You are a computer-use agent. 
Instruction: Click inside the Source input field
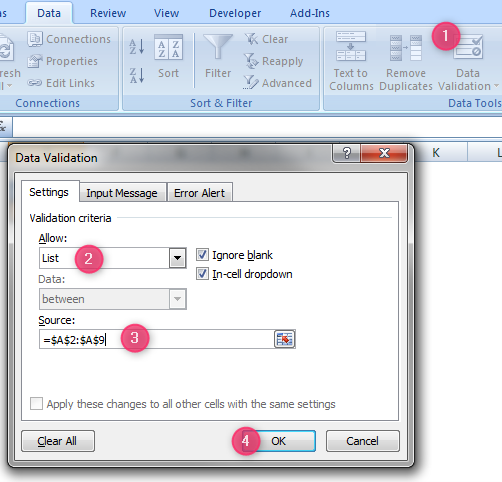click(157, 339)
